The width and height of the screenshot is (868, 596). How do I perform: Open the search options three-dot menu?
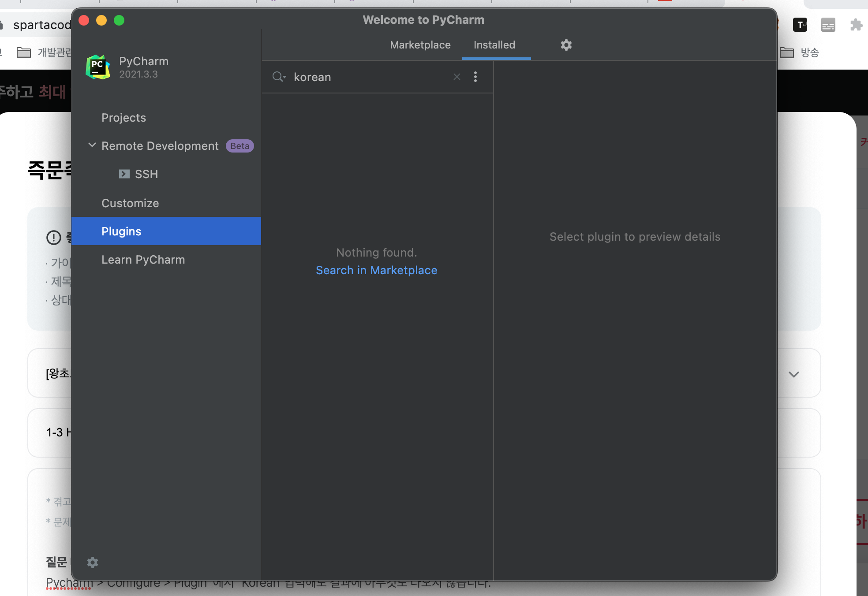475,77
